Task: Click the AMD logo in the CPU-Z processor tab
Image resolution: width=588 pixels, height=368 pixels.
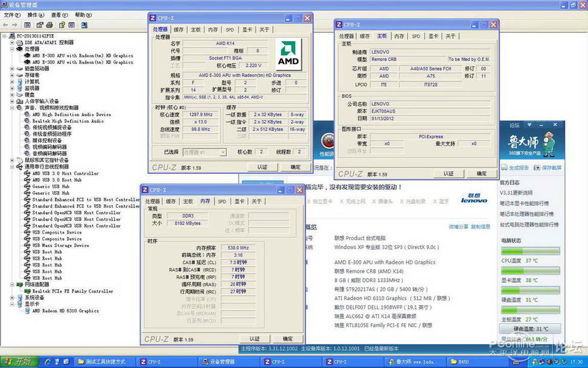Action: [x=289, y=54]
